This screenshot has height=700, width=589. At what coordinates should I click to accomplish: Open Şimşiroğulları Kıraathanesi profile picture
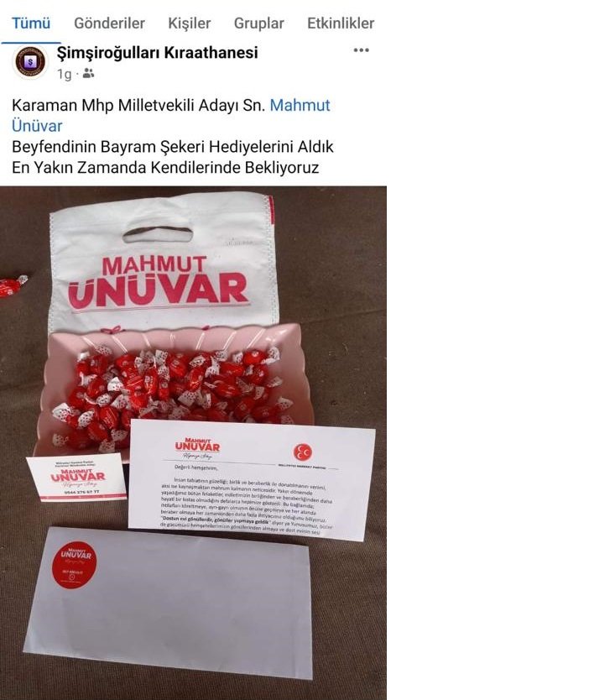pos(30,62)
